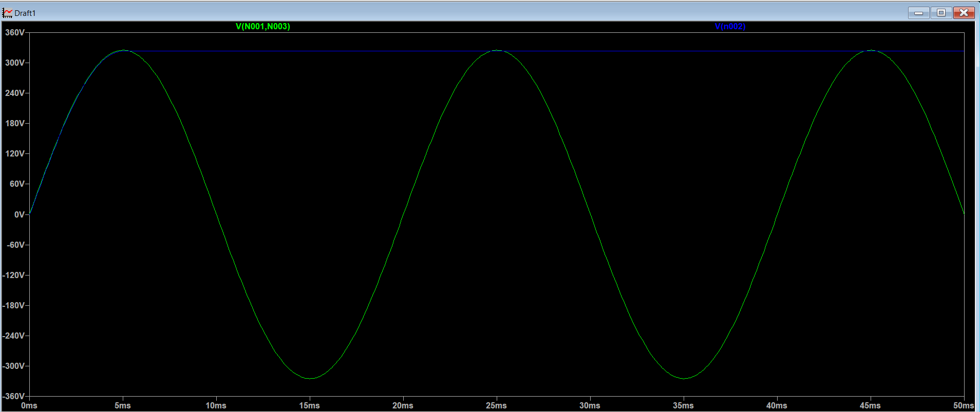The height and width of the screenshot is (412, 980).
Task: Click the 15ms time axis label
Action: [x=310, y=405]
